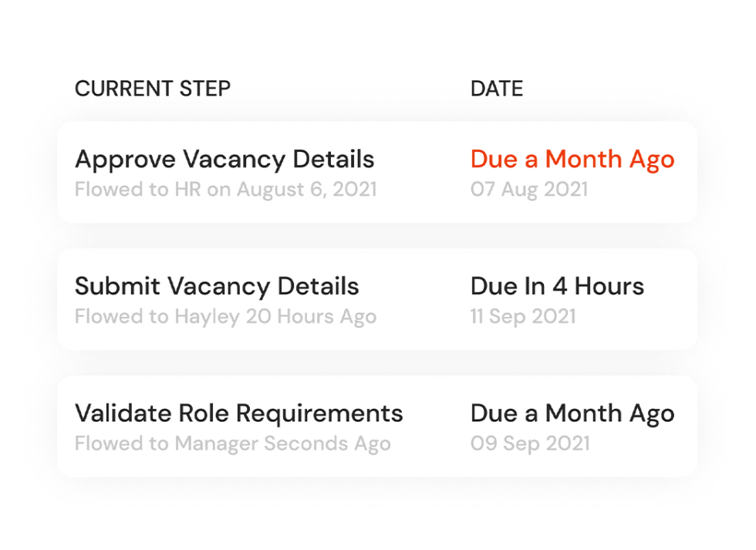
Task: Select the middle Submit Vacancy Details card
Action: pos(376,299)
